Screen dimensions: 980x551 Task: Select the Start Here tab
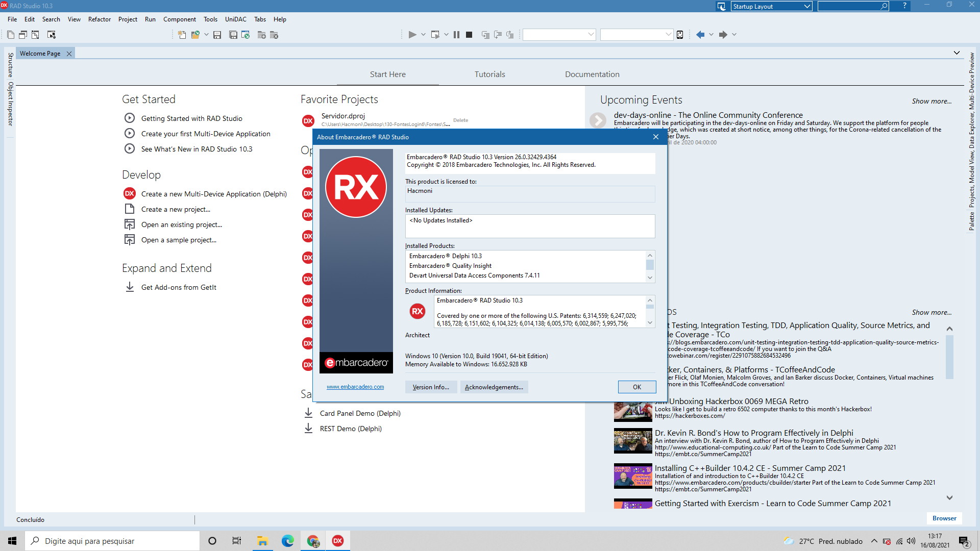click(x=388, y=74)
